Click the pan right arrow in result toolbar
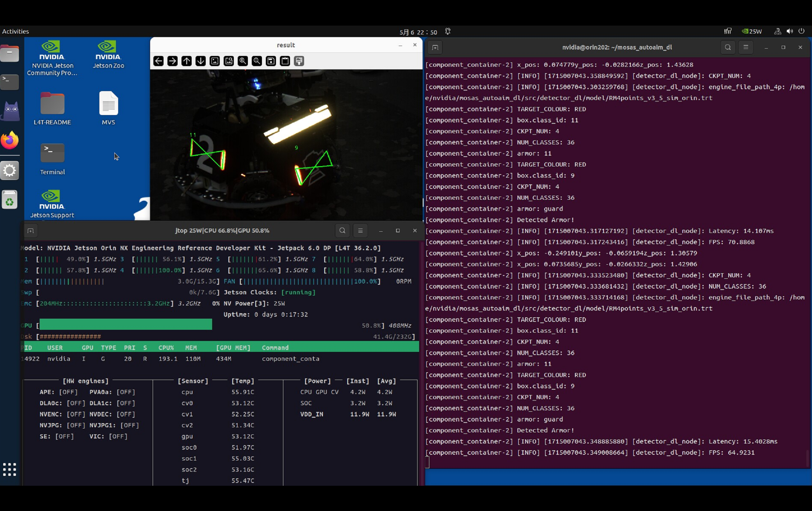Viewport: 812px width, 511px height. pos(172,61)
